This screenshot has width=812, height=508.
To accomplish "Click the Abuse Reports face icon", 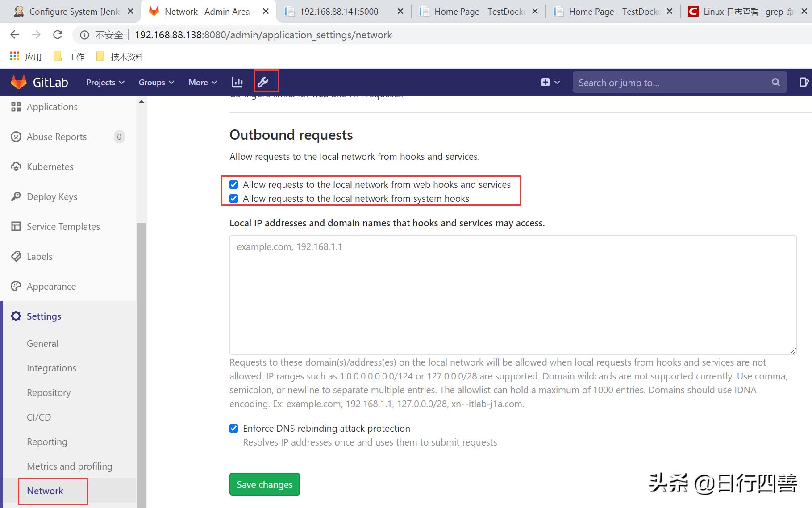I will tap(16, 137).
